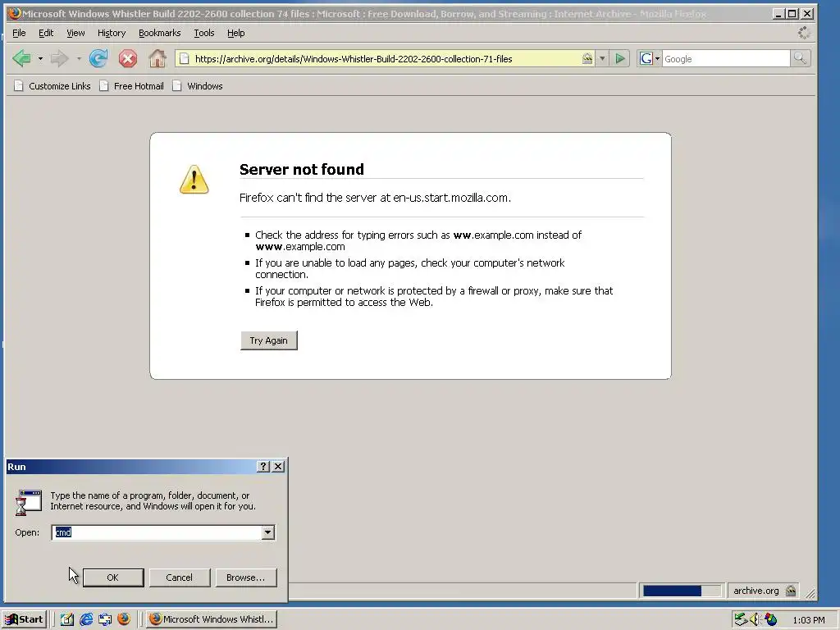
Task: Open Internet Explorer from quick launch
Action: pos(86,619)
